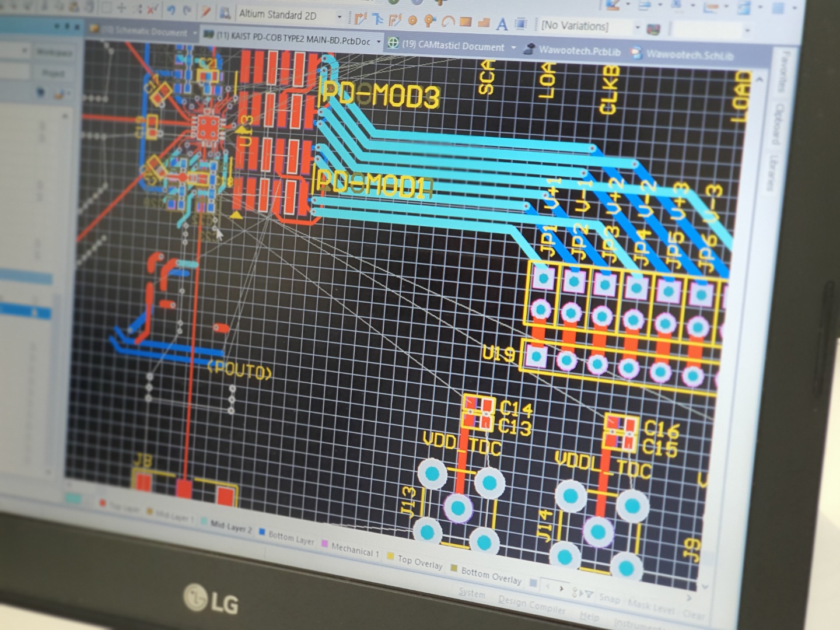Click the Place Pad tool icon
This screenshot has height=630, width=840.
pos(412,21)
